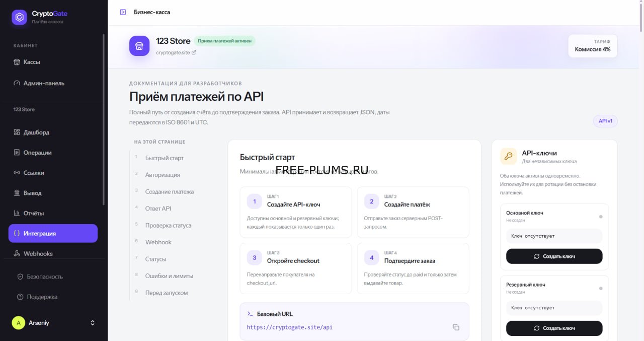Jump to Перед запуском section
The width and height of the screenshot is (644, 341).
[167, 293]
